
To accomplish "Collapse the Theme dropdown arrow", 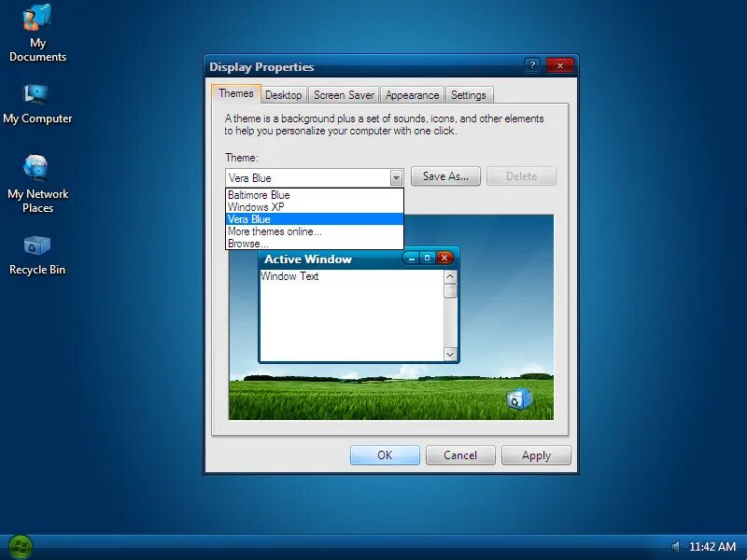I will (x=396, y=178).
